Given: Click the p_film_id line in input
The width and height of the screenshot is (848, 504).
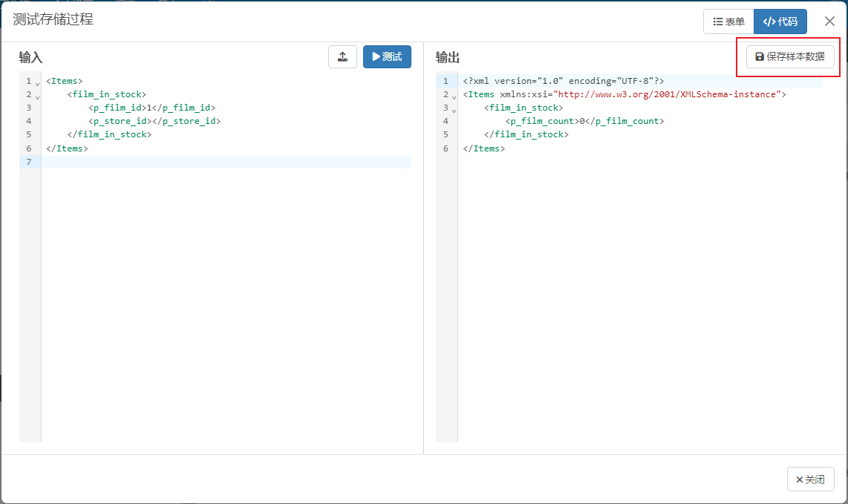Looking at the screenshot, I should point(151,108).
